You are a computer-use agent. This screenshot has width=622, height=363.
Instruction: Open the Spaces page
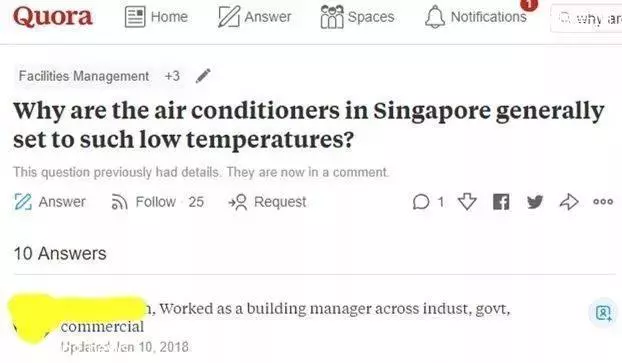(357, 17)
